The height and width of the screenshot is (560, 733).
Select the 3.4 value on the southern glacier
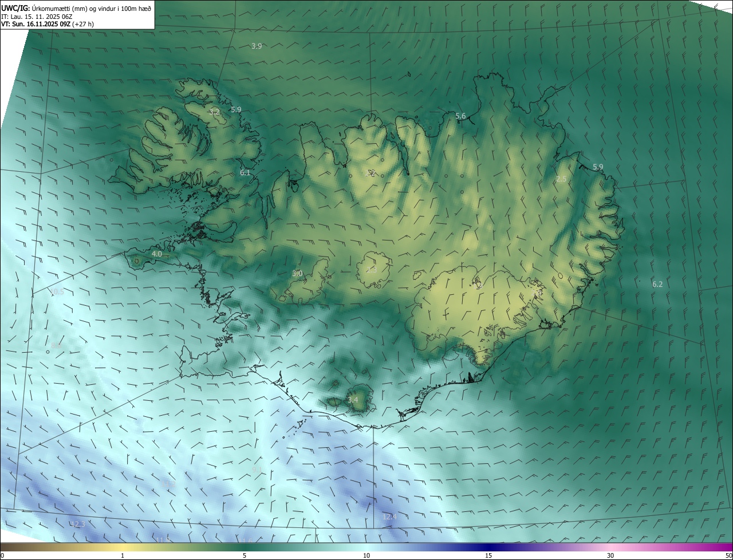[353, 400]
